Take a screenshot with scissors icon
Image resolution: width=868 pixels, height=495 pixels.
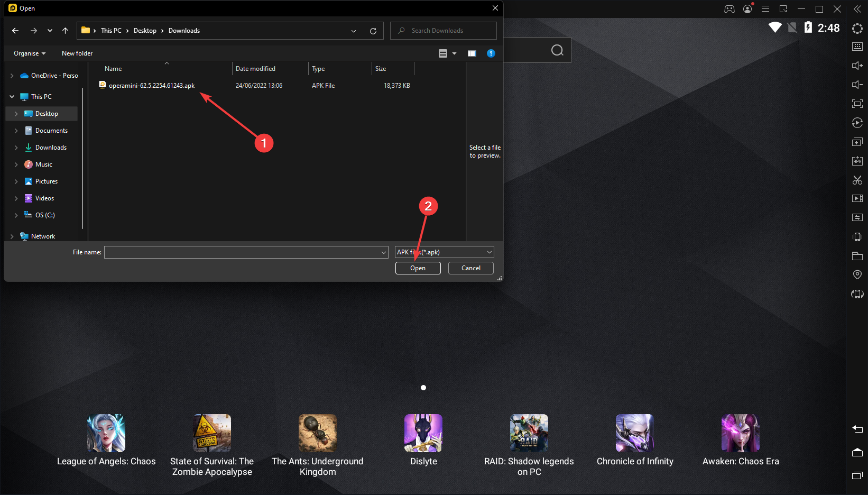pos(857,180)
